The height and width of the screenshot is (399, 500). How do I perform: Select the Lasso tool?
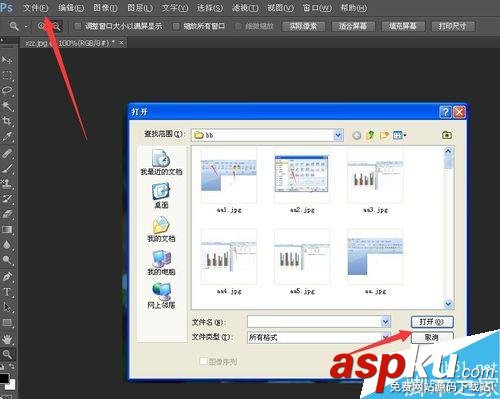point(7,91)
